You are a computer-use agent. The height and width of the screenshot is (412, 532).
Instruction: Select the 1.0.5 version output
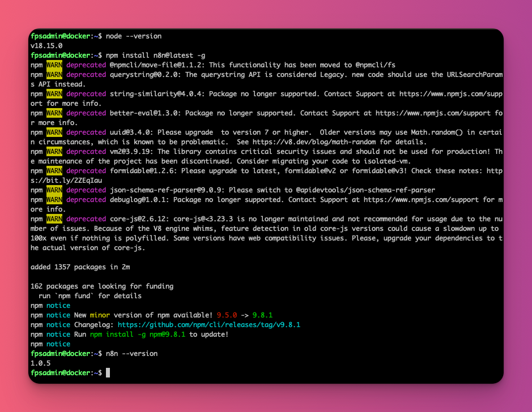click(x=40, y=363)
